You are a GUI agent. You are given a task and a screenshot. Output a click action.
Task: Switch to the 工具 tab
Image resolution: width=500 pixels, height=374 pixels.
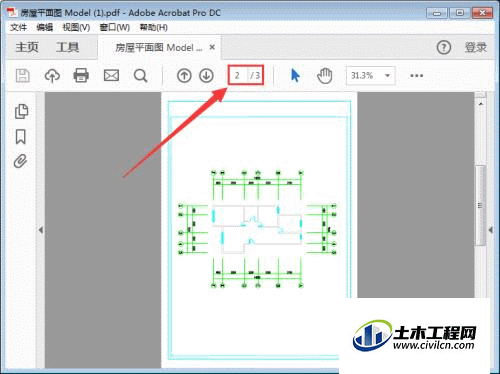[x=67, y=47]
